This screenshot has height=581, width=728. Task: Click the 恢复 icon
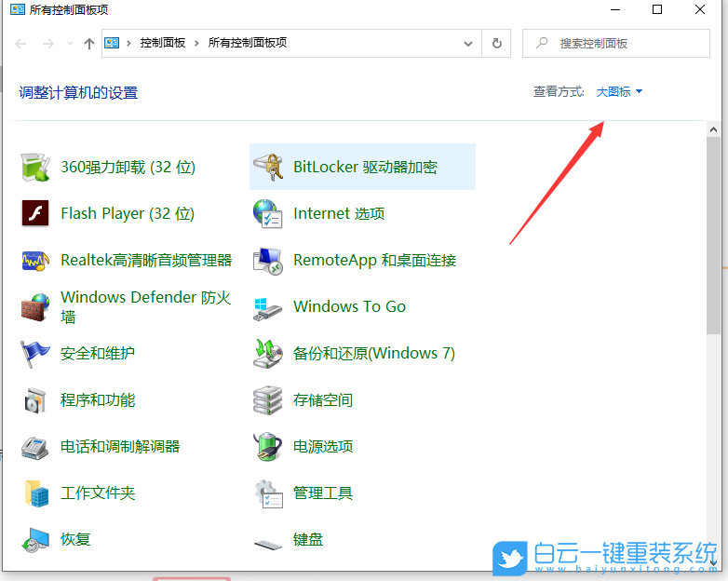35,540
